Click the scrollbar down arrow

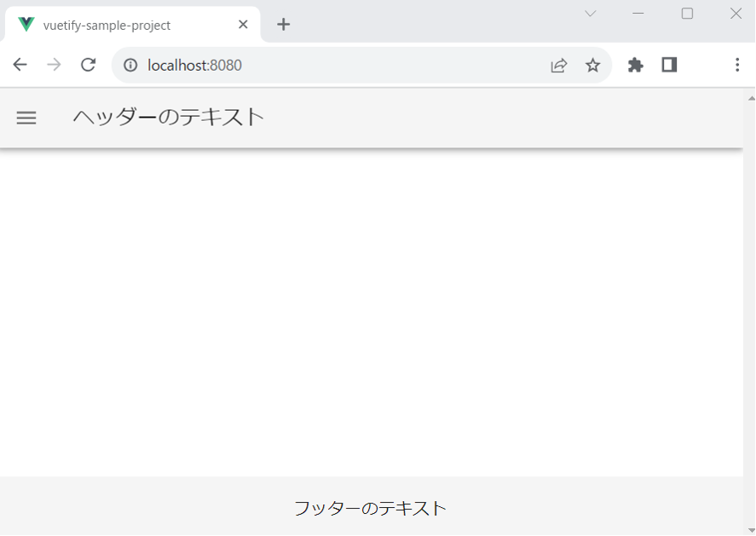[x=751, y=530]
